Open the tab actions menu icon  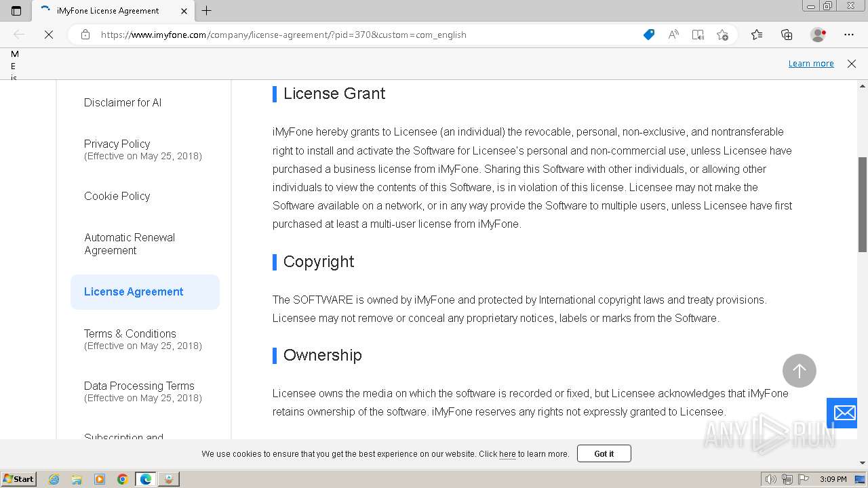click(16, 11)
